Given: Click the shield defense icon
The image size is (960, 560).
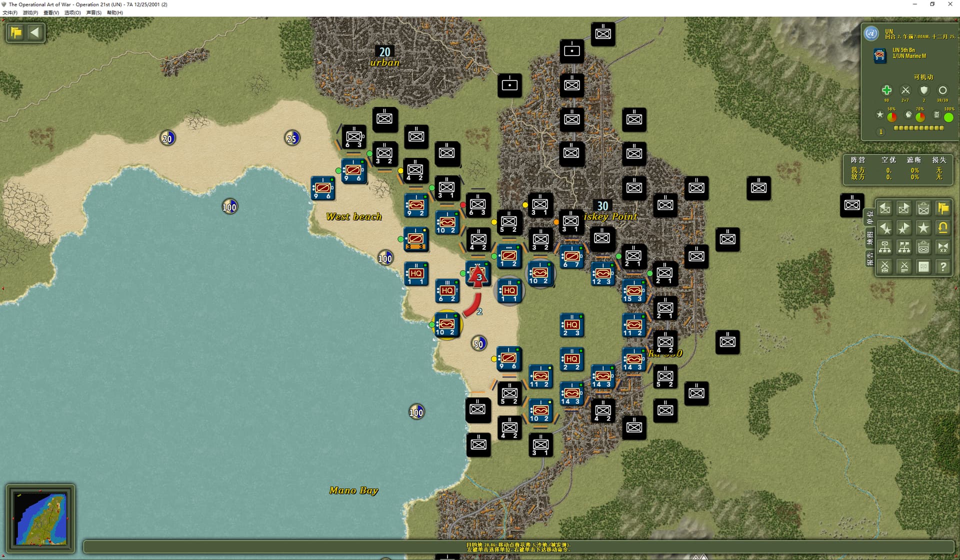Looking at the screenshot, I should (924, 90).
